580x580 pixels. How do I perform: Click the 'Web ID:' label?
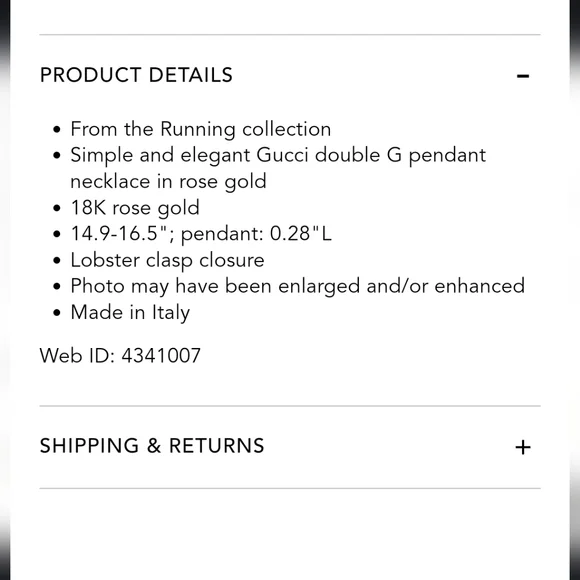77,355
